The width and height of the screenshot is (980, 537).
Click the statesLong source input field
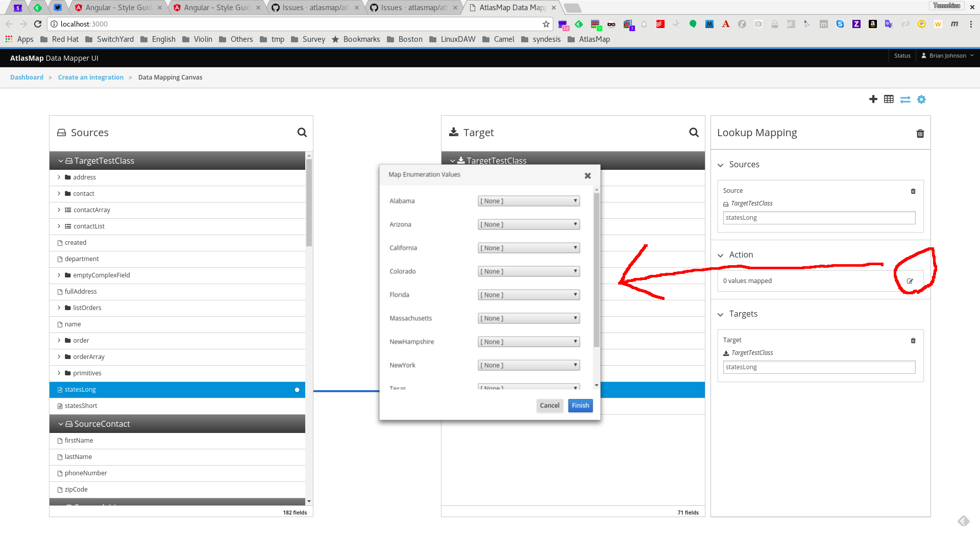(819, 218)
